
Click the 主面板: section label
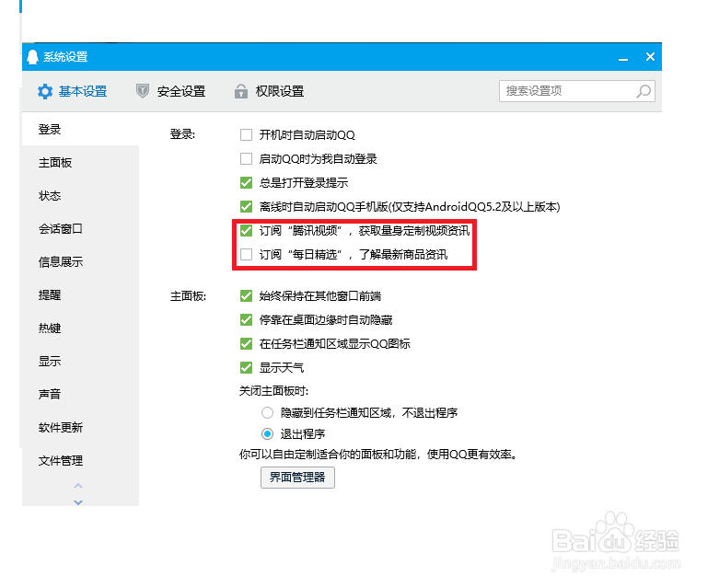[188, 296]
